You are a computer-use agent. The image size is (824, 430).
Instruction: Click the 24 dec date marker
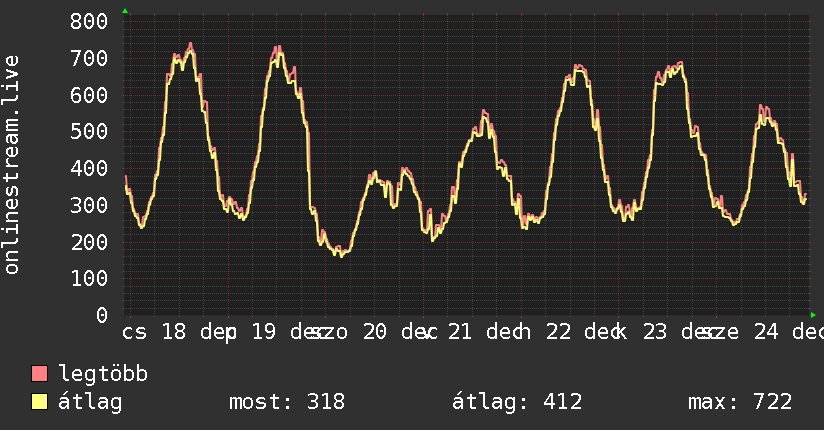point(788,332)
